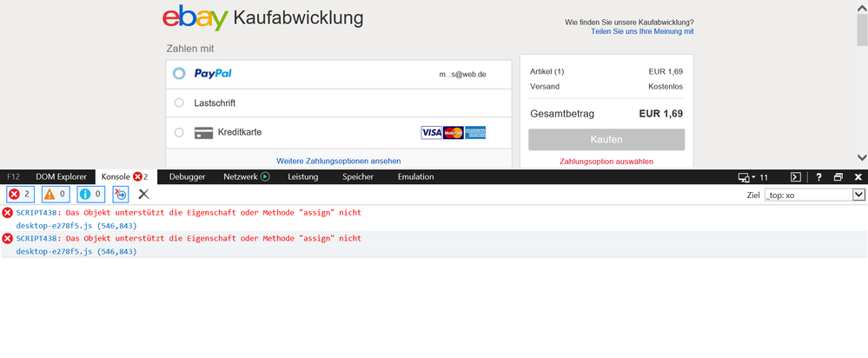Click the m...s@web.de PayPal email text
Image resolution: width=868 pixels, height=358 pixels.
463,74
